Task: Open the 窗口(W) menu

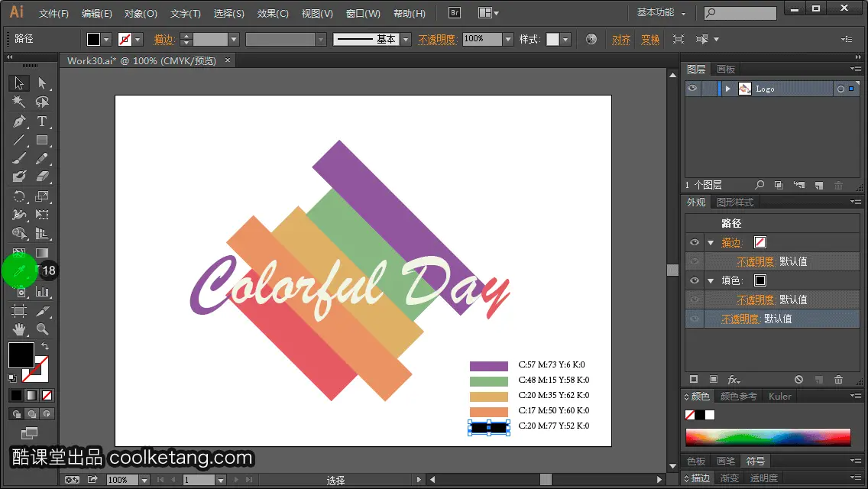Action: [363, 13]
